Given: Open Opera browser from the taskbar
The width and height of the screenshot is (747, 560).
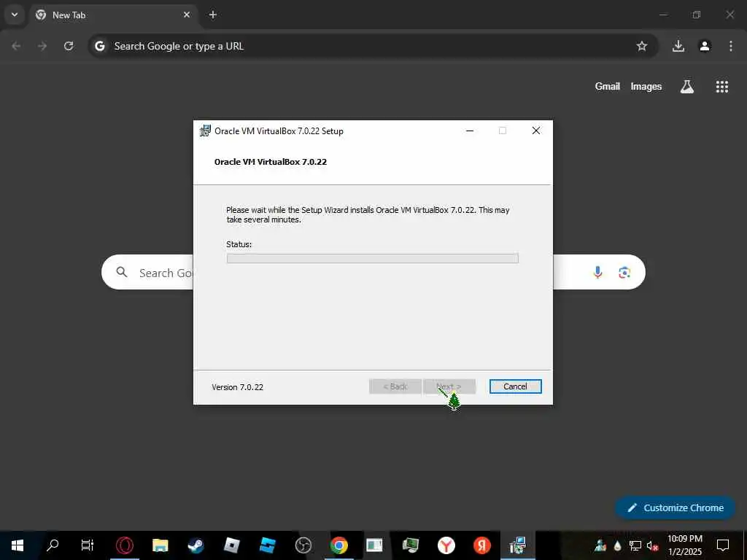Looking at the screenshot, I should pyautogui.click(x=124, y=545).
